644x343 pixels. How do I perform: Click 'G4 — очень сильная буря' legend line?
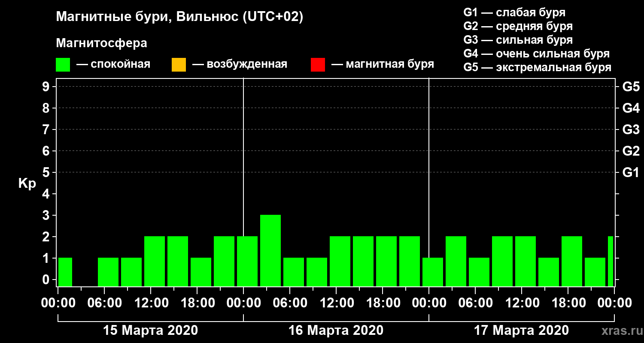point(537,54)
